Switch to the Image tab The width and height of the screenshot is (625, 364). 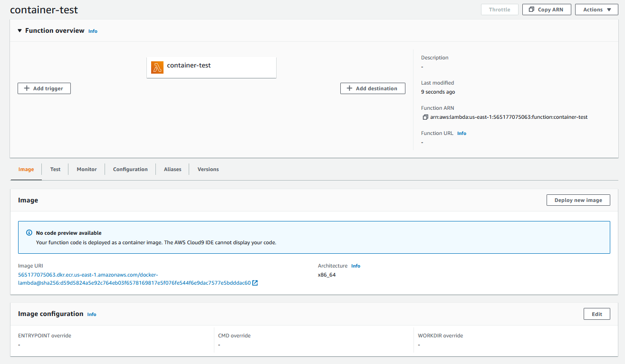(26, 169)
